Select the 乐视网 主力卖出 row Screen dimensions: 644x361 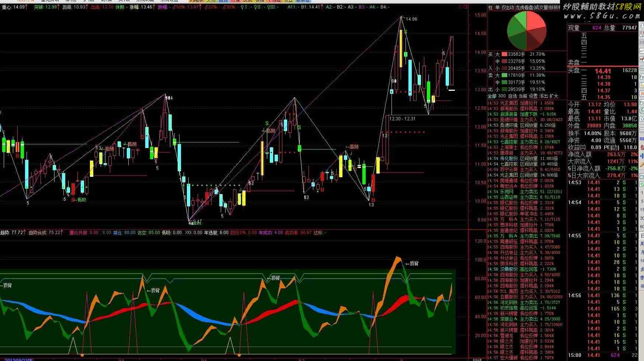tap(526, 192)
